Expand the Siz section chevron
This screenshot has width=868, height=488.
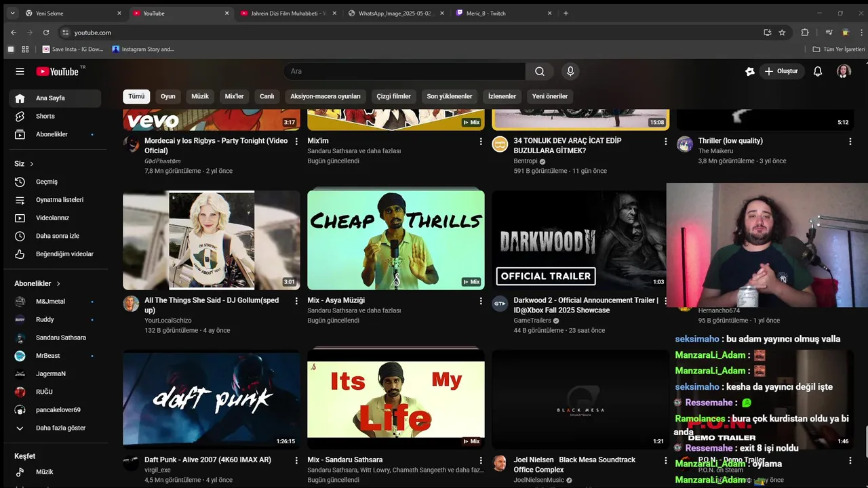pos(31,164)
